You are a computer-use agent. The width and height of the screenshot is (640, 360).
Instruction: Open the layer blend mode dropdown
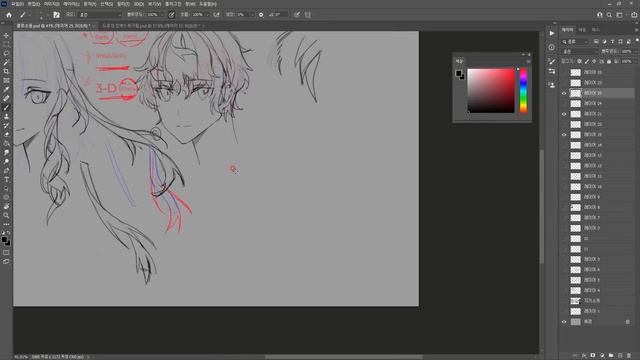(x=580, y=51)
